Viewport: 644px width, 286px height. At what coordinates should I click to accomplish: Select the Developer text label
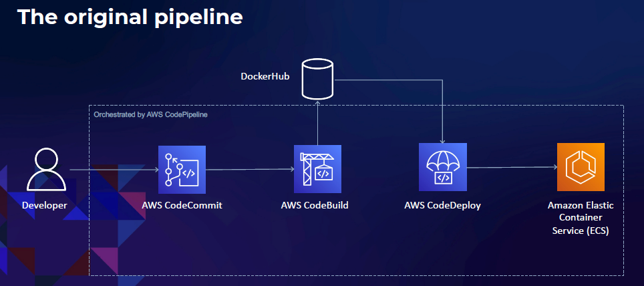coord(44,205)
